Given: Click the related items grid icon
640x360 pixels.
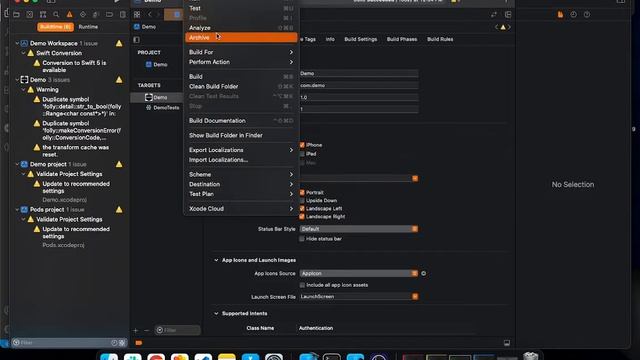Looking at the screenshot, I should tap(137, 15).
